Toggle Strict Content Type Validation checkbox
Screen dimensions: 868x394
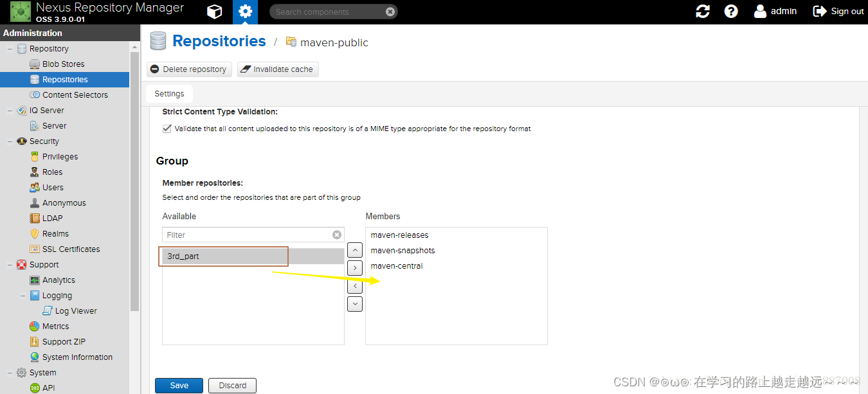[167, 129]
